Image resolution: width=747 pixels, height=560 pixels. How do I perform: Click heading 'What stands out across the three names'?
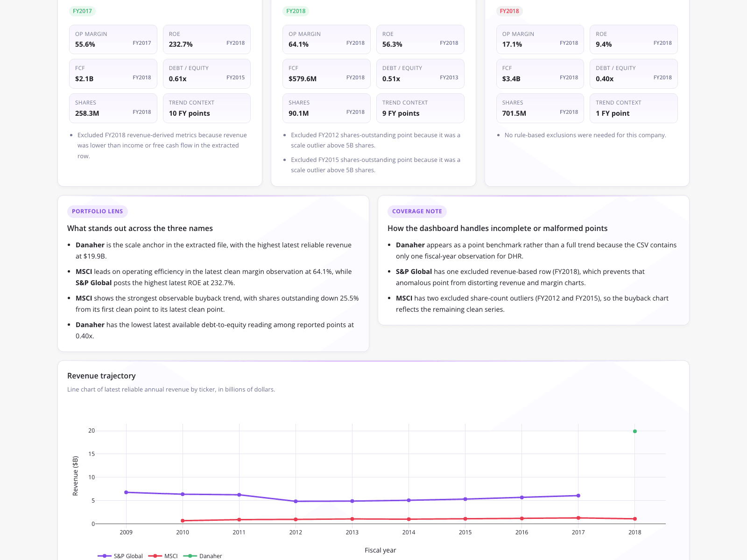pyautogui.click(x=140, y=228)
